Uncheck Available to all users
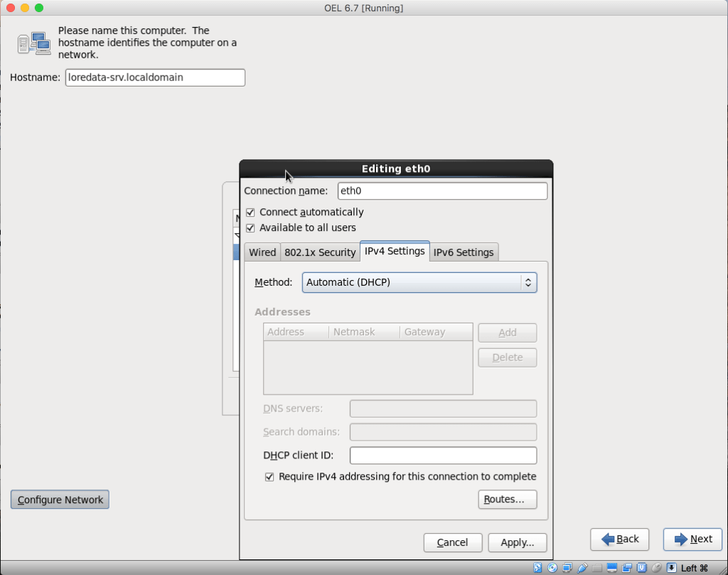Viewport: 728px width, 575px height. 250,228
